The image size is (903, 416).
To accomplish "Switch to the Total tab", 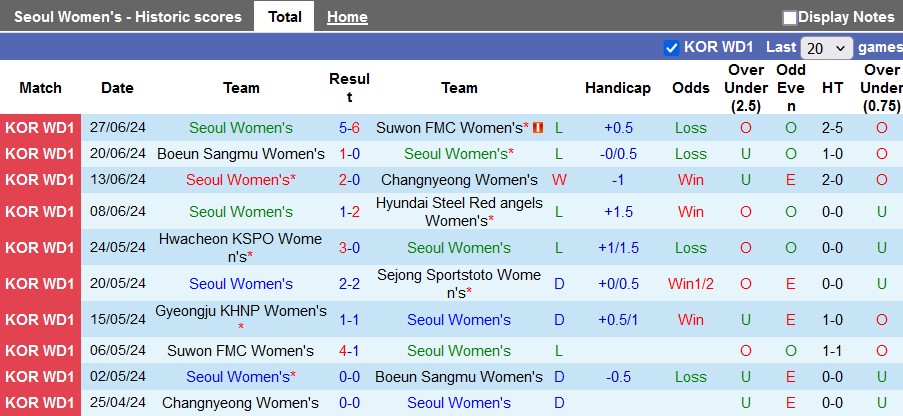I will [x=284, y=17].
